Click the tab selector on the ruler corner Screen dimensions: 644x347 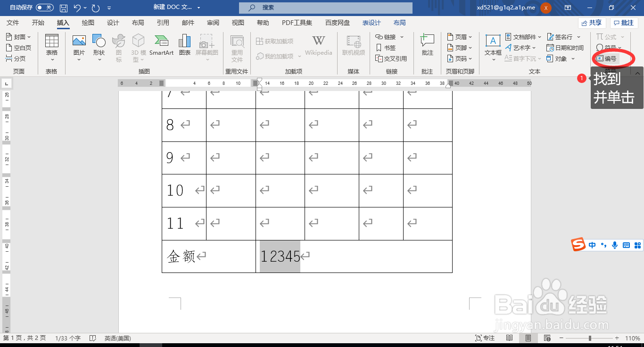tap(7, 84)
